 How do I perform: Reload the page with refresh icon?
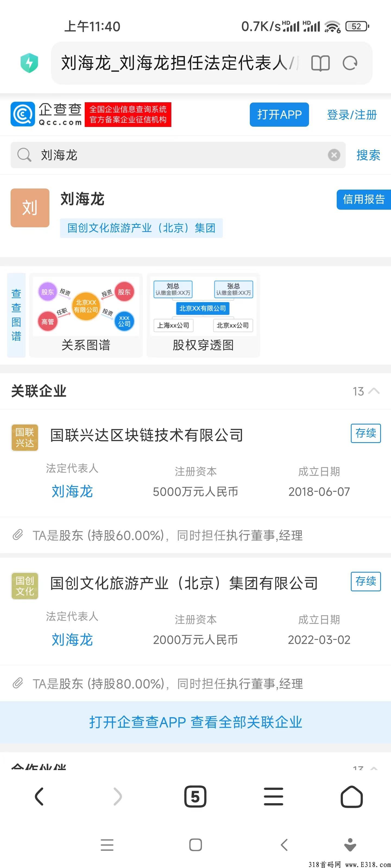[x=350, y=63]
